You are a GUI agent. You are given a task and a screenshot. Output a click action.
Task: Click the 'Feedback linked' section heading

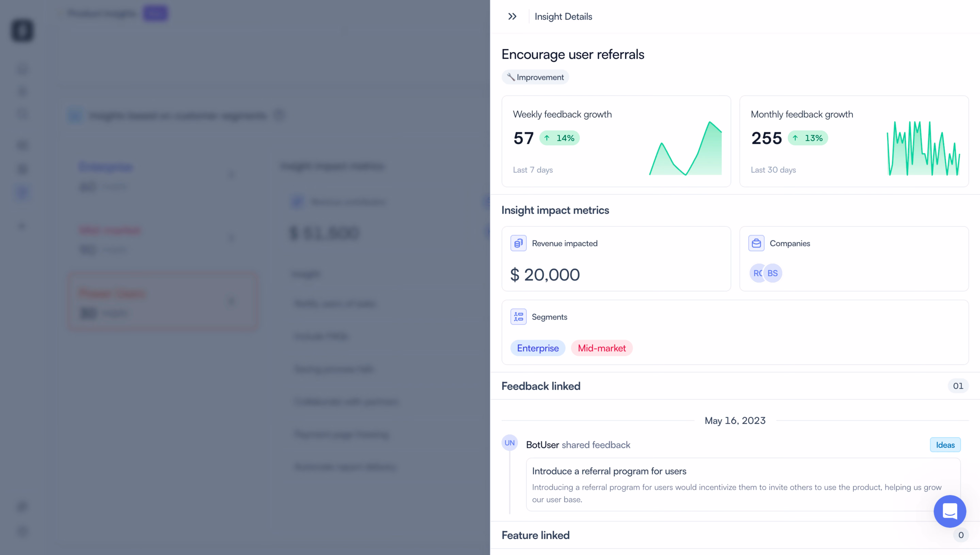(x=541, y=386)
